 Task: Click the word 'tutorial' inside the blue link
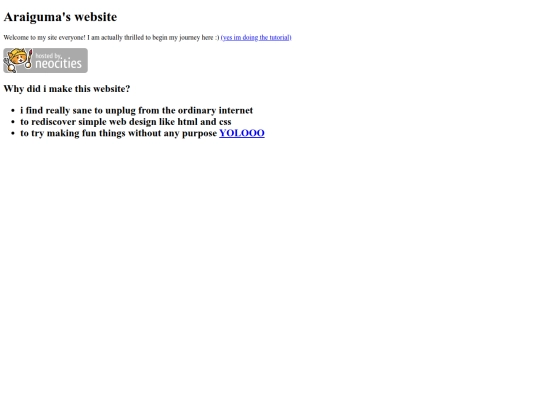pyautogui.click(x=279, y=38)
